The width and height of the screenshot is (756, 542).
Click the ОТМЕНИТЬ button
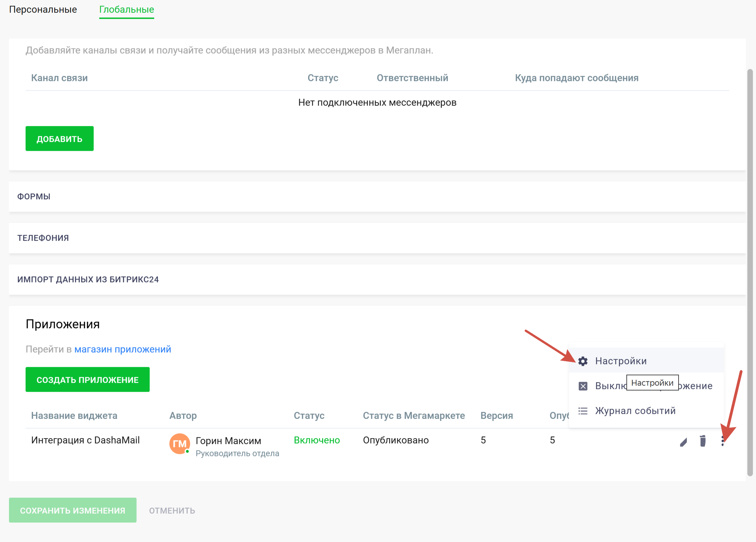click(172, 511)
